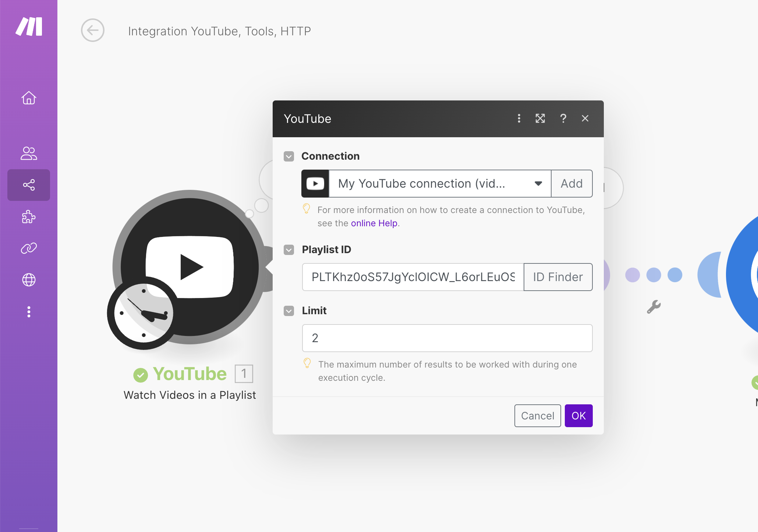Click into the Limit input field
The image size is (758, 532).
pyautogui.click(x=447, y=338)
